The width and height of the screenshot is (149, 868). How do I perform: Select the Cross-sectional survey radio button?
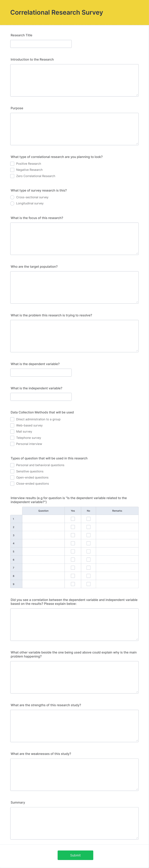(x=12, y=197)
